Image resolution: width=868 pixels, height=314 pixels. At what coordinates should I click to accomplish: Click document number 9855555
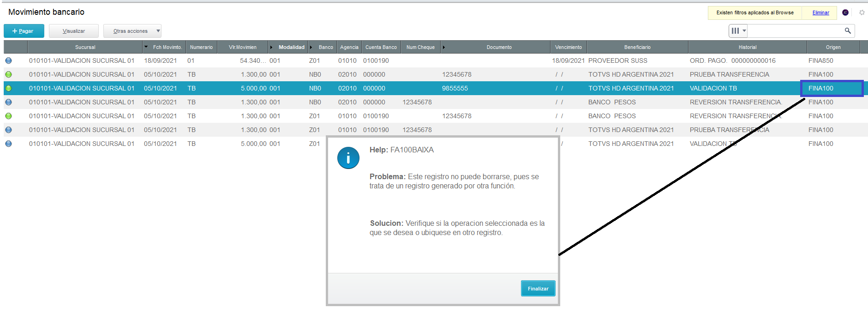coord(455,88)
